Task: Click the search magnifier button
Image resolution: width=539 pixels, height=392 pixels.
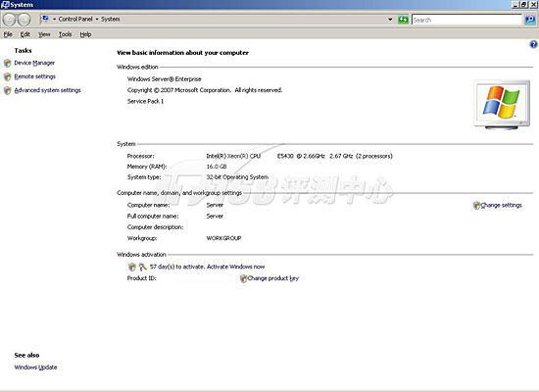Action: point(530,20)
